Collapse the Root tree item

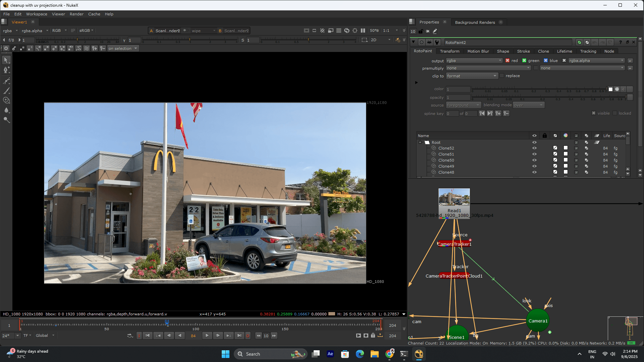coord(420,142)
